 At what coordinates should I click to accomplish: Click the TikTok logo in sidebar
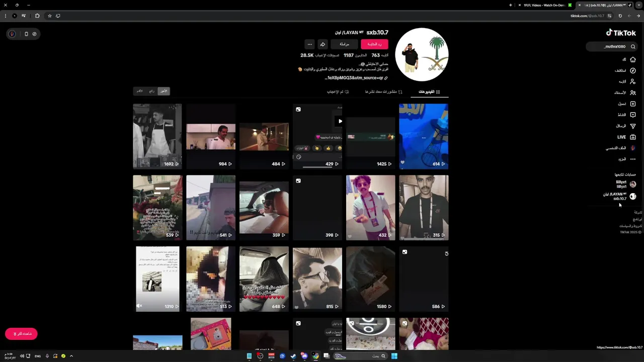tap(621, 33)
